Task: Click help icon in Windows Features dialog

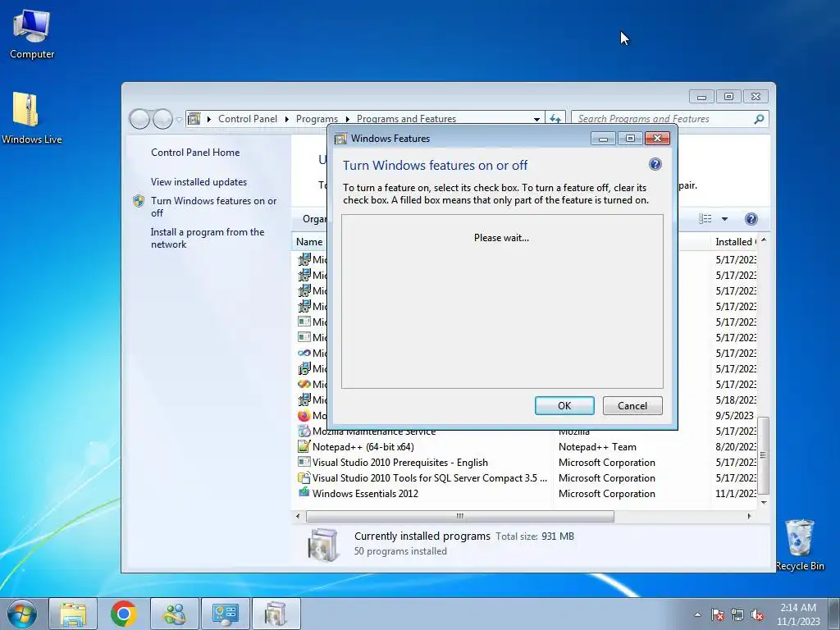Action: 655,164
